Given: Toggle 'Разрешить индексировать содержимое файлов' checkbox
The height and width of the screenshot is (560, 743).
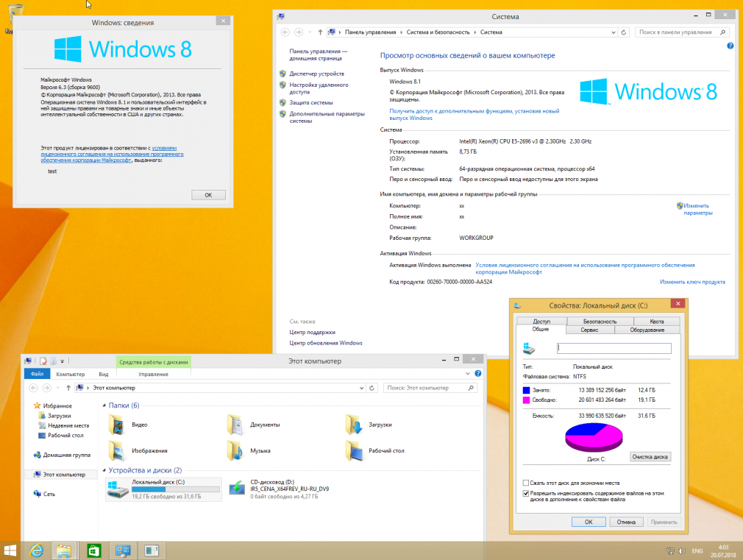Looking at the screenshot, I should [x=525, y=493].
